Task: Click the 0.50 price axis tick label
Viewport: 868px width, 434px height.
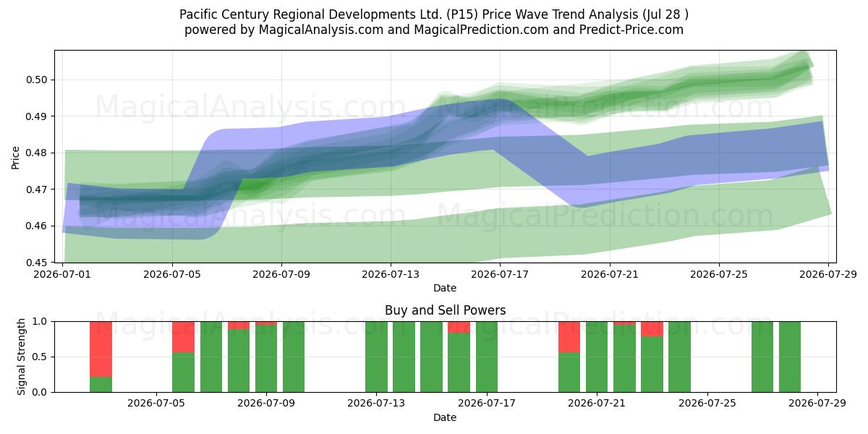Action: point(35,80)
